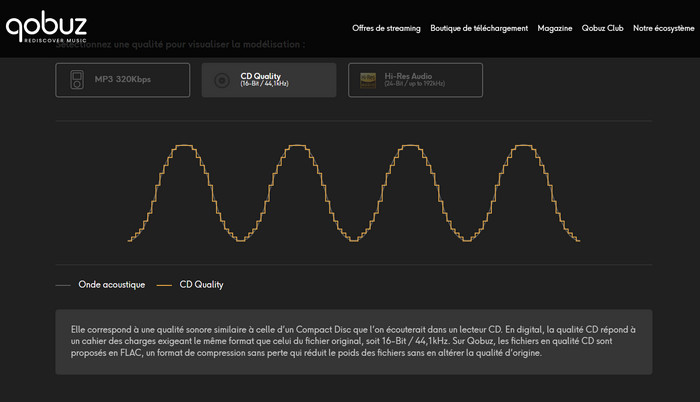Click the first peak of the waveform
Image resolution: width=700 pixels, height=402 pixels.
[x=183, y=146]
